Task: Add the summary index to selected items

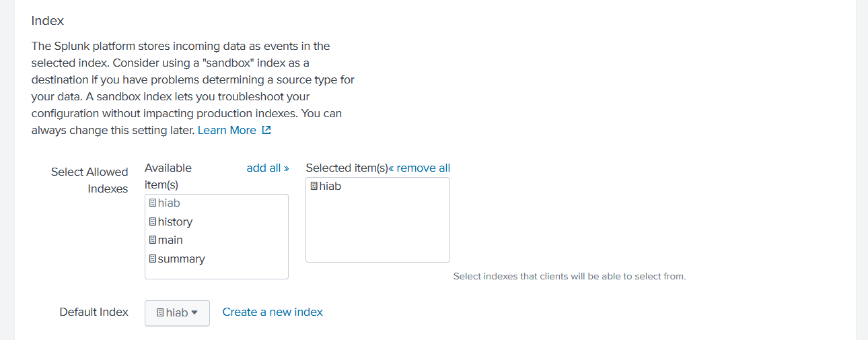Action: [181, 259]
